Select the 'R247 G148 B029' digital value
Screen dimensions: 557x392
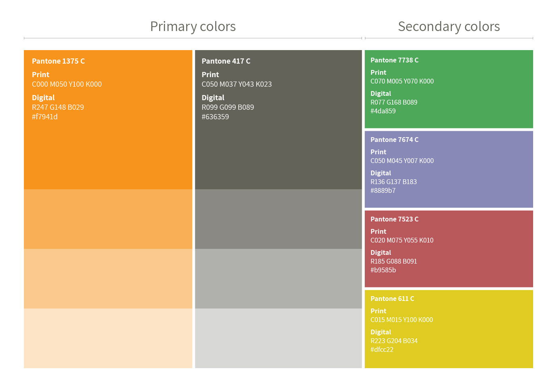(58, 107)
